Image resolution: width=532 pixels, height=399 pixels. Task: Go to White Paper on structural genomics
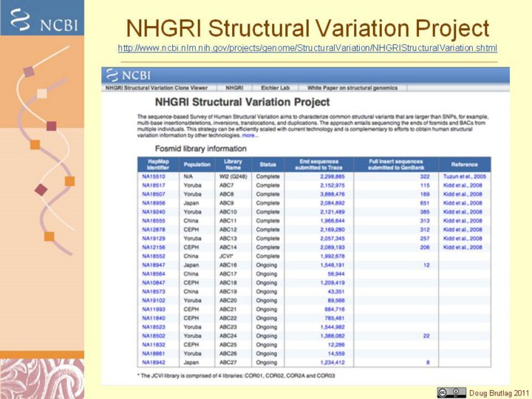pyautogui.click(x=352, y=88)
